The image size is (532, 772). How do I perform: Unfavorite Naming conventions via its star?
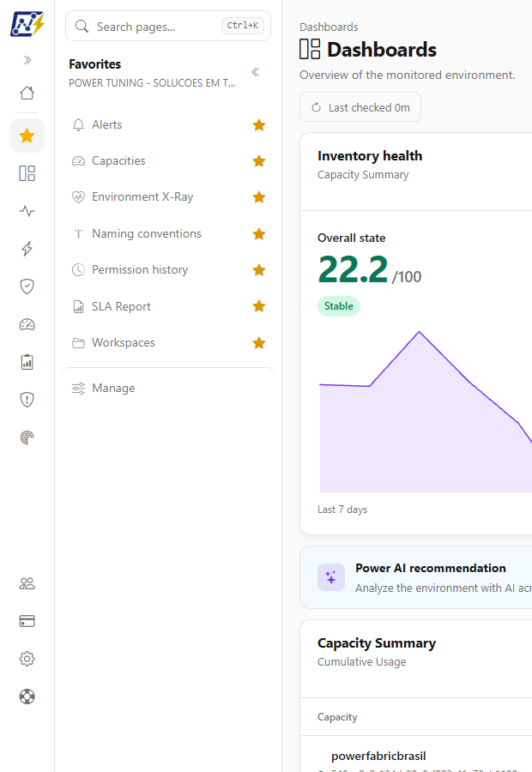pos(259,233)
